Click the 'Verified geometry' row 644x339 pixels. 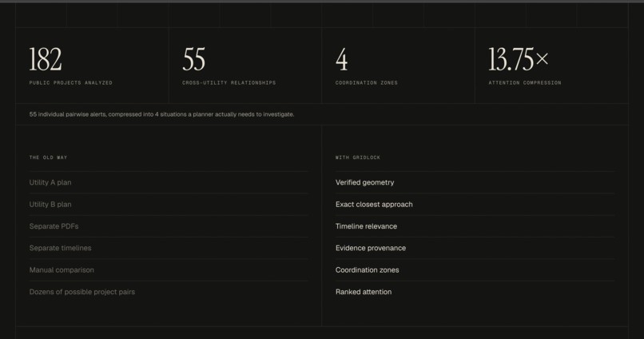[x=475, y=182]
